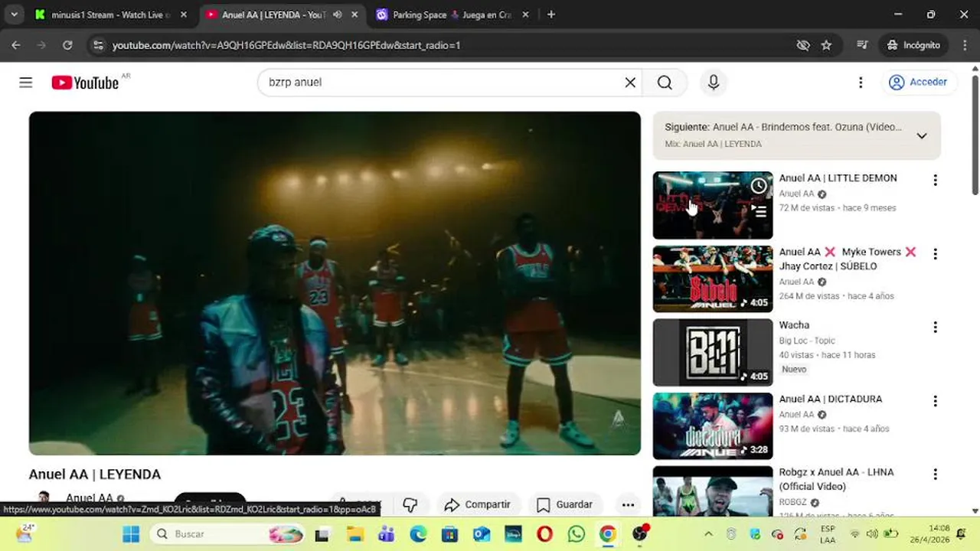980x551 pixels.
Task: Open options for Wacha video
Action: pos(935,328)
